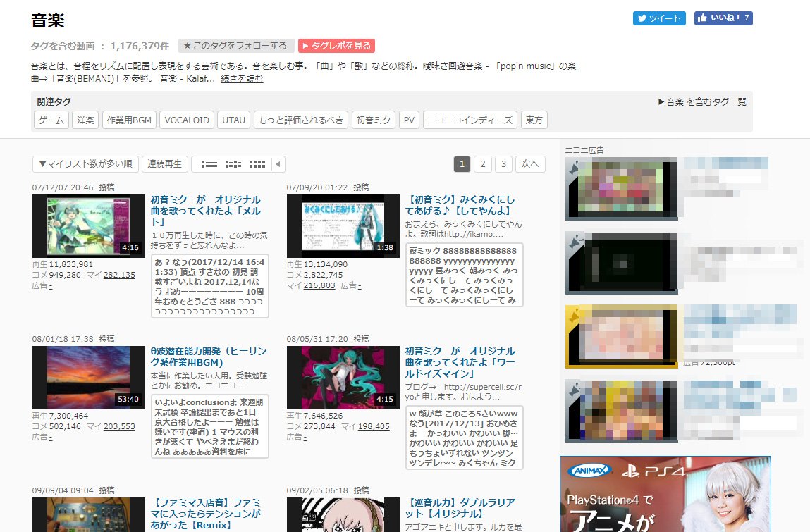The image size is (810, 532).
Task: Go to results page 3
Action: point(503,164)
